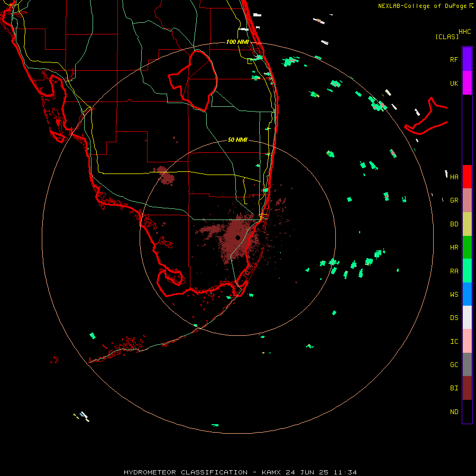Select the BD yellow legend swatch

(467, 224)
